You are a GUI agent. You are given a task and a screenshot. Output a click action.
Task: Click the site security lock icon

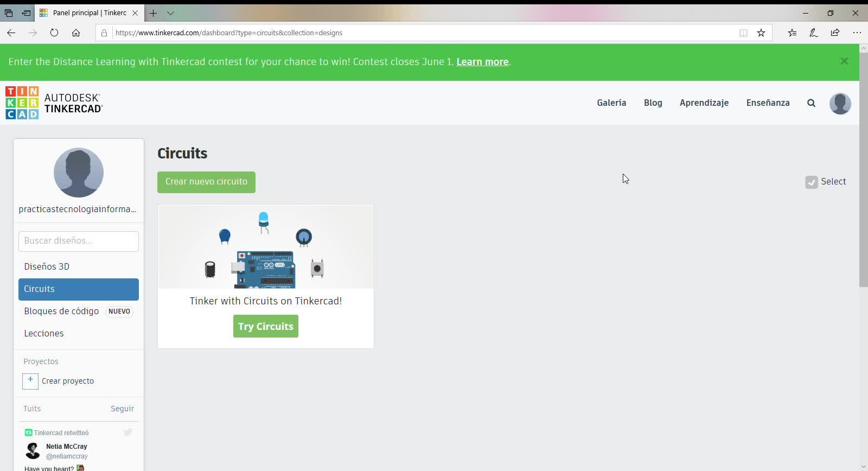click(104, 33)
